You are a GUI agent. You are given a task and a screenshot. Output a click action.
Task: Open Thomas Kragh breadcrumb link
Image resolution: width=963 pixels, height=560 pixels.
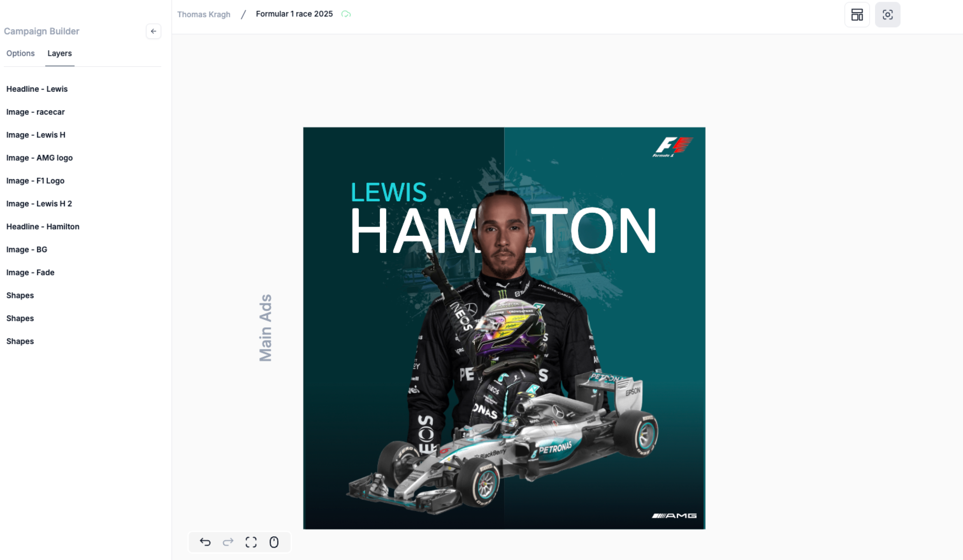click(x=204, y=15)
